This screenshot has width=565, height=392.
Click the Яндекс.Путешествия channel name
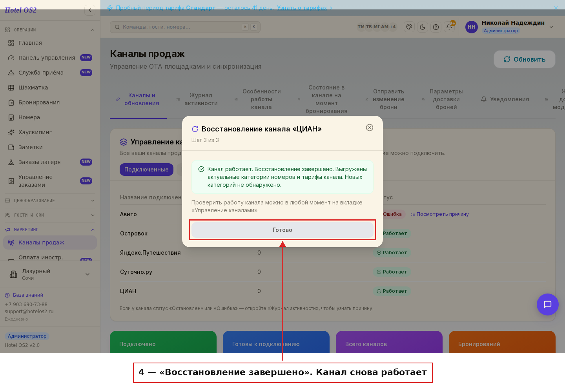[150, 253]
